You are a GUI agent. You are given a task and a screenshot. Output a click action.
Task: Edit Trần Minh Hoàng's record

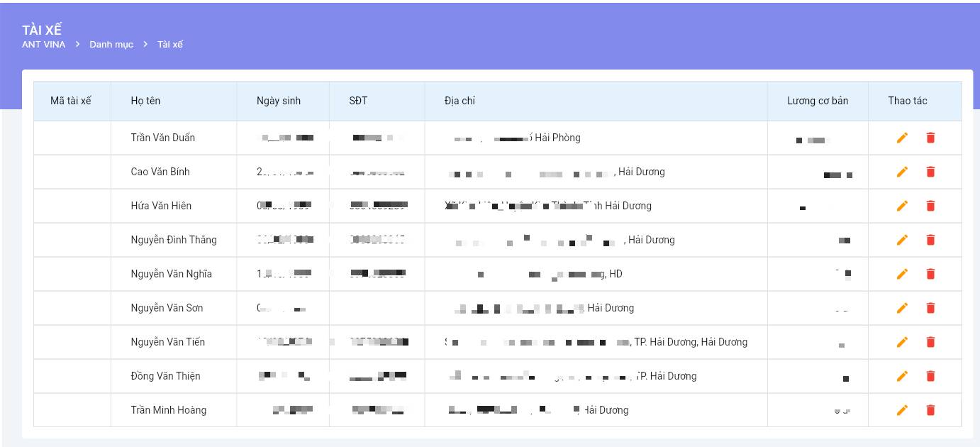[902, 410]
